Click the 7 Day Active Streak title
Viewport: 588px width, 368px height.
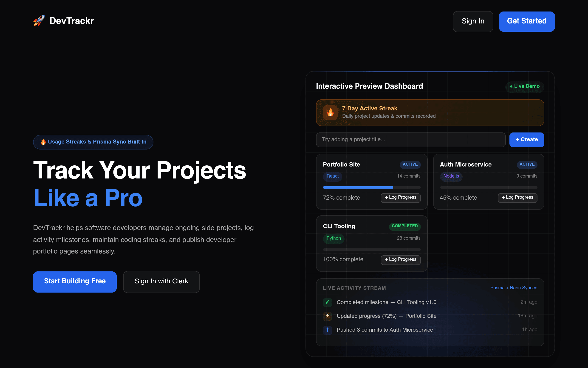pos(370,109)
